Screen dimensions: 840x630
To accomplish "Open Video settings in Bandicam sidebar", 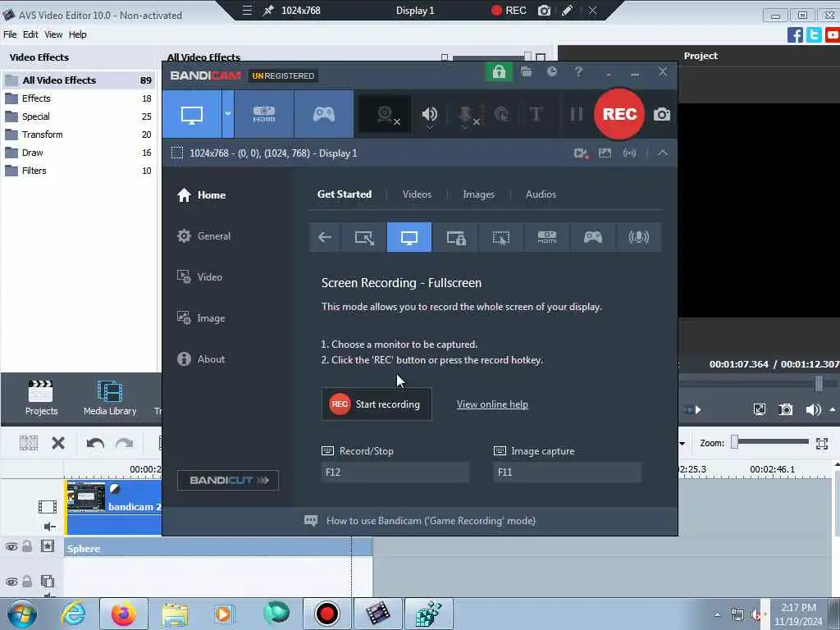I will (x=199, y=277).
